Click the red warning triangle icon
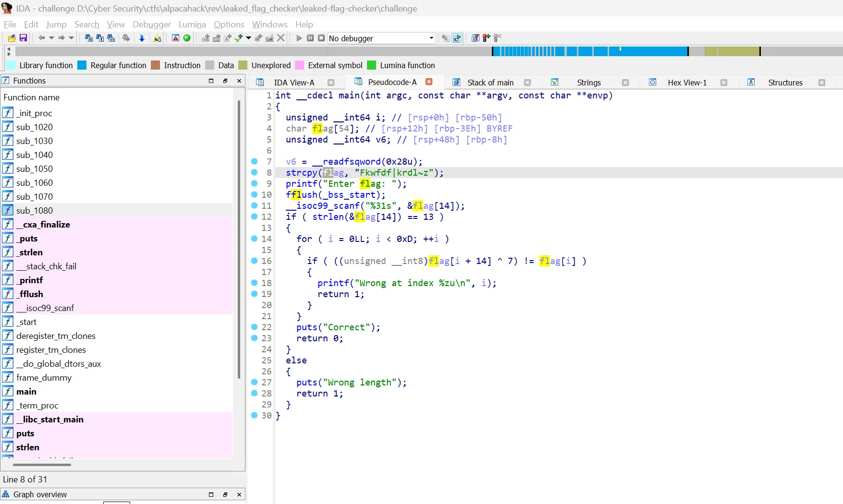This screenshot has width=843, height=504. [175, 38]
